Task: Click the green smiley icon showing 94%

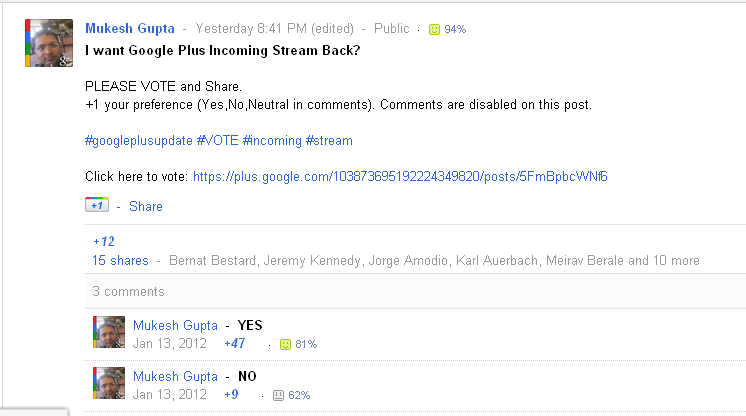Action: coord(434,29)
